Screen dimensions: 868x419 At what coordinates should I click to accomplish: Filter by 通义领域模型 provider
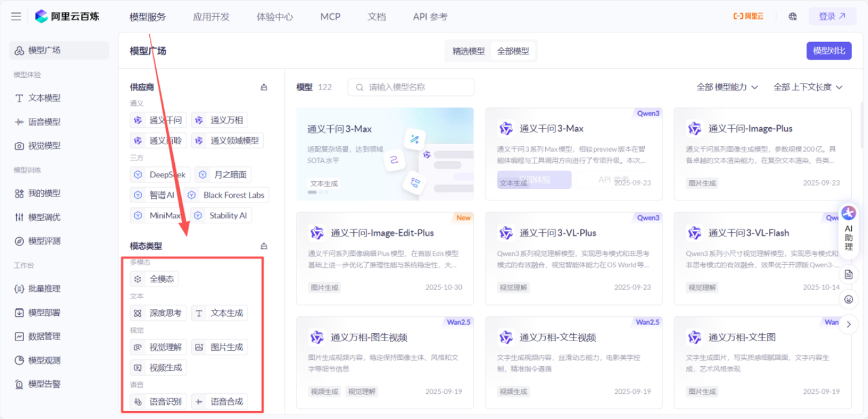[x=227, y=141]
